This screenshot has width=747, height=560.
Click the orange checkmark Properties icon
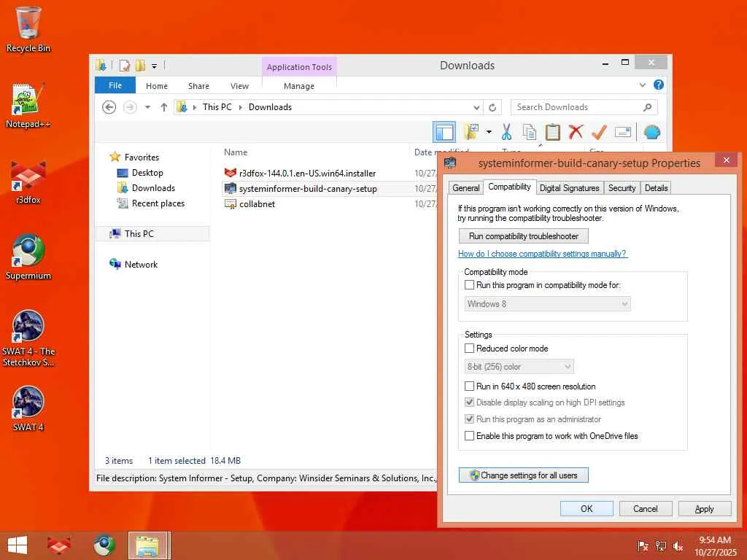[x=599, y=132]
